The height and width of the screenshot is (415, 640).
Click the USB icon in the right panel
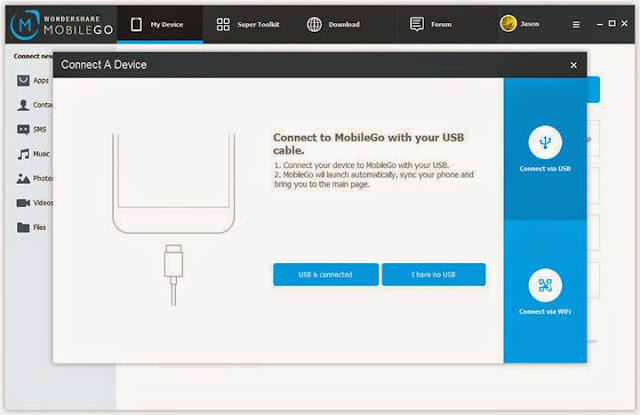(545, 142)
